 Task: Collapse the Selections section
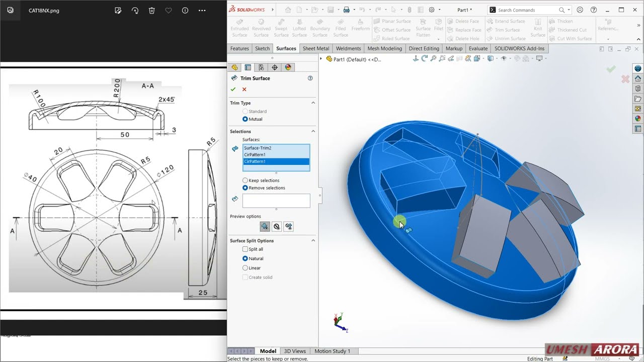313,131
